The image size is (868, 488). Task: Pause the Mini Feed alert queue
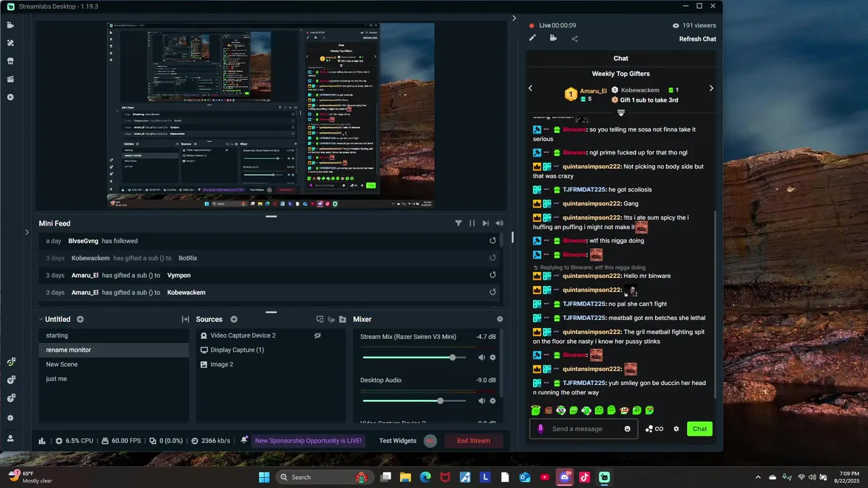click(x=472, y=223)
